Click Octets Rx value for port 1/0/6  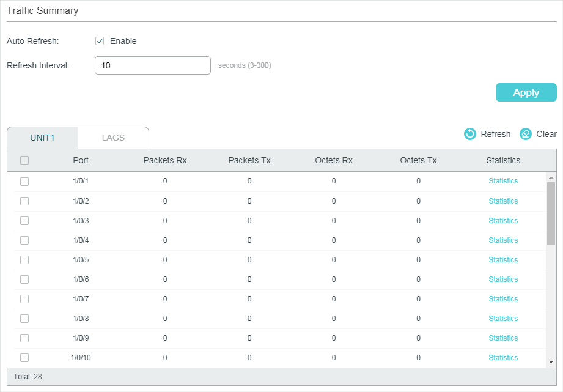(x=334, y=279)
